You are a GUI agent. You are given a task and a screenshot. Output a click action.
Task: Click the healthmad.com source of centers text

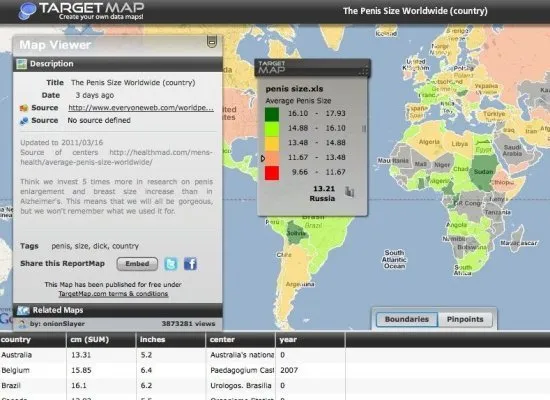point(116,157)
